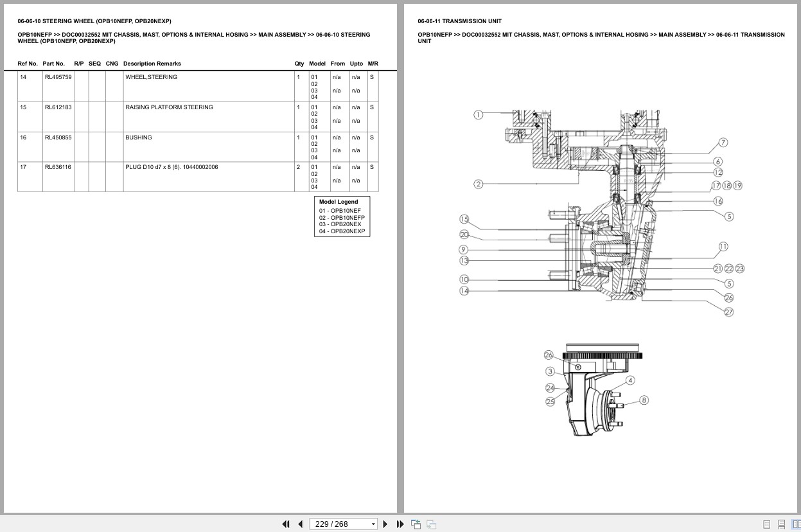Switch to continuous page view
This screenshot has height=532, width=801.
(x=781, y=524)
